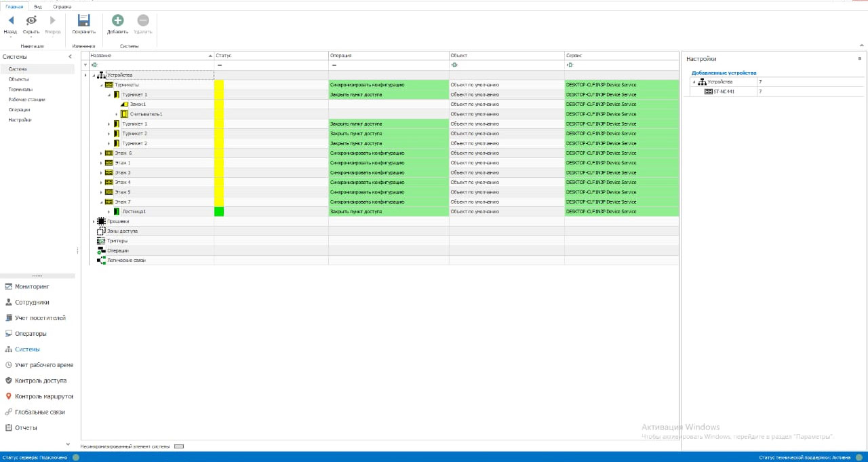Open Мониторинг in the bottom navigation

(x=32, y=287)
